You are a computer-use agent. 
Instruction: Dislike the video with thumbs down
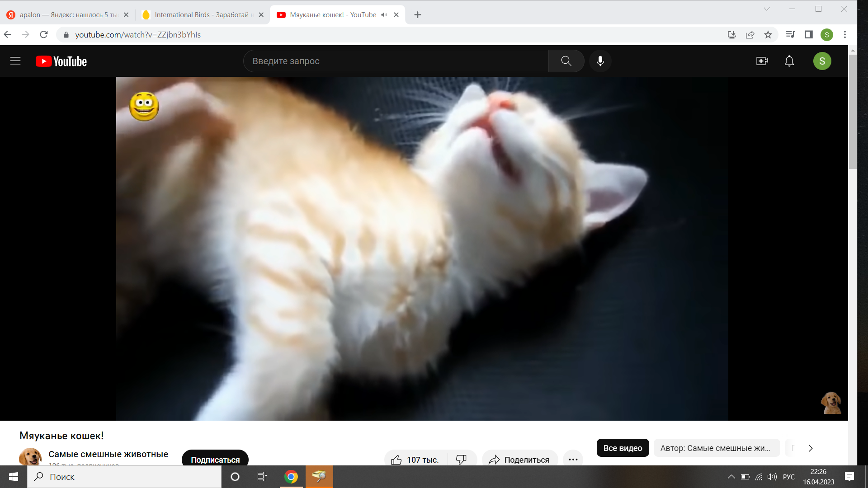(461, 460)
